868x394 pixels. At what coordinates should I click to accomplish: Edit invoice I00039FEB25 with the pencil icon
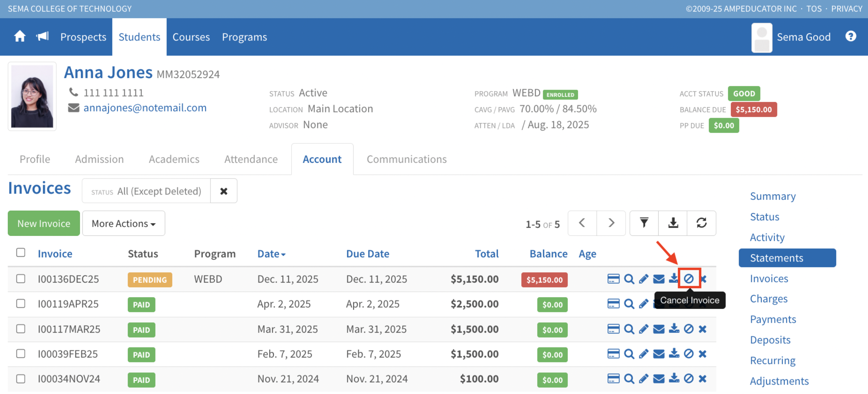click(x=643, y=354)
